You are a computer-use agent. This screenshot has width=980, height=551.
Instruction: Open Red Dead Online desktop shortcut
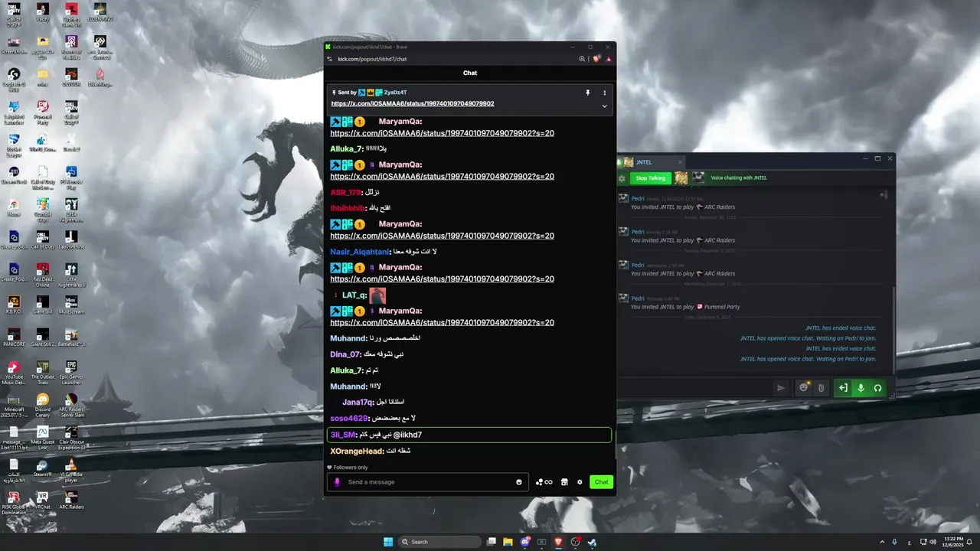[x=42, y=275]
